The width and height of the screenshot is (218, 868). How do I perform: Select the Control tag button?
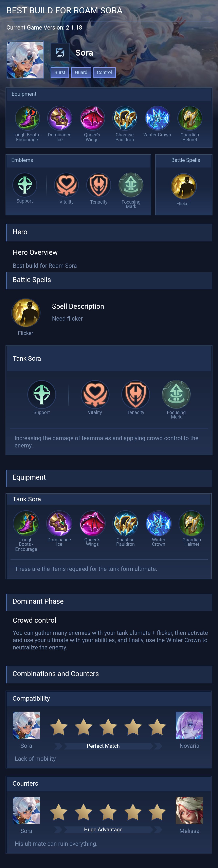[105, 72]
